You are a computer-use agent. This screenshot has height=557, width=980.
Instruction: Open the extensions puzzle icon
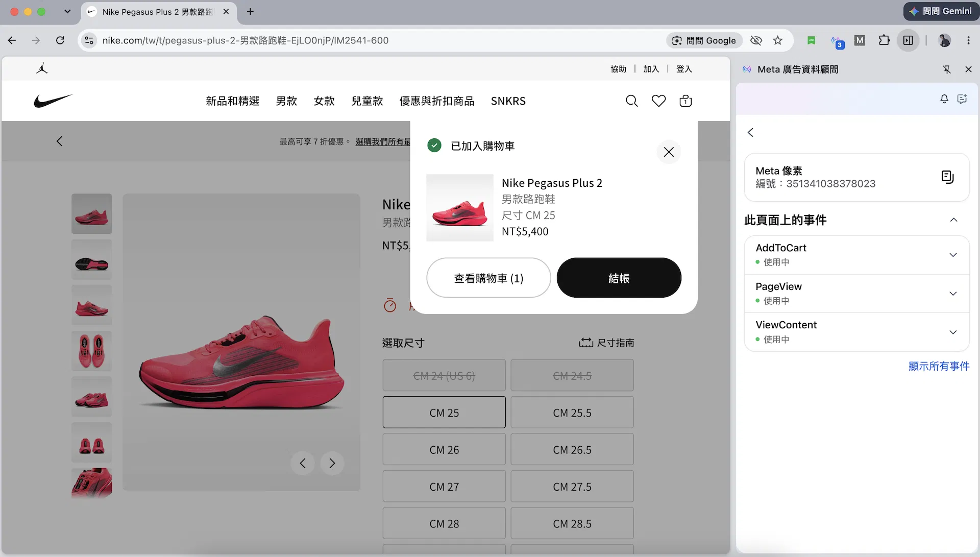[x=884, y=40]
